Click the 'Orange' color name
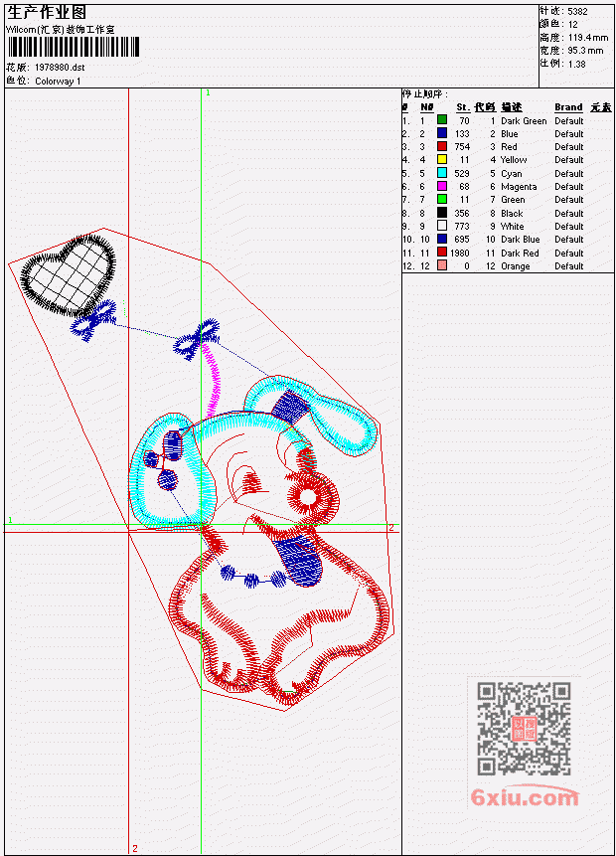Screen dimensions: 616x856 (515, 266)
